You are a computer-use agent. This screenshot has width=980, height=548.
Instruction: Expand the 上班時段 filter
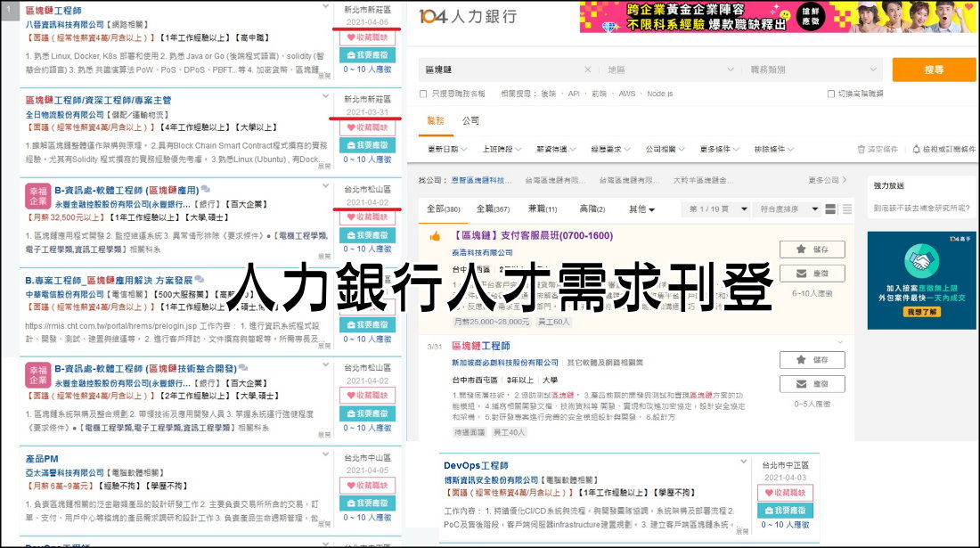[502, 150]
